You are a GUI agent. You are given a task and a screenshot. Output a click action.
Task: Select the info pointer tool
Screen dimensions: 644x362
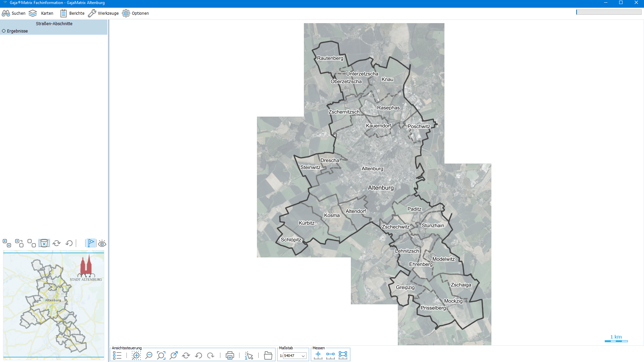pos(249,356)
